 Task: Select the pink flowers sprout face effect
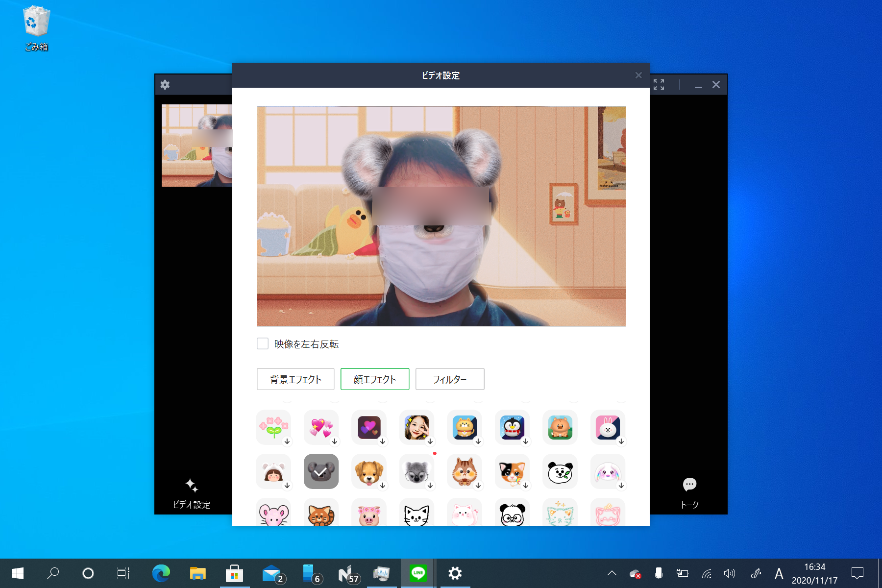273,427
